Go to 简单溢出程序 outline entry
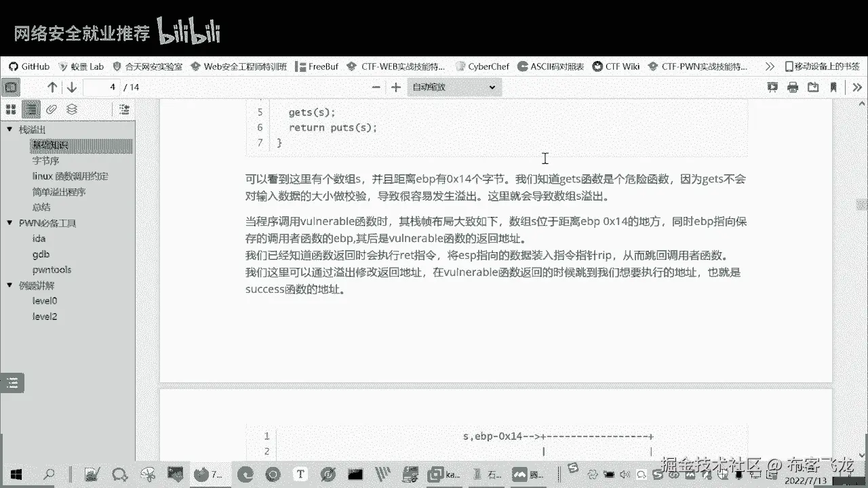The height and width of the screenshot is (488, 868). (58, 192)
